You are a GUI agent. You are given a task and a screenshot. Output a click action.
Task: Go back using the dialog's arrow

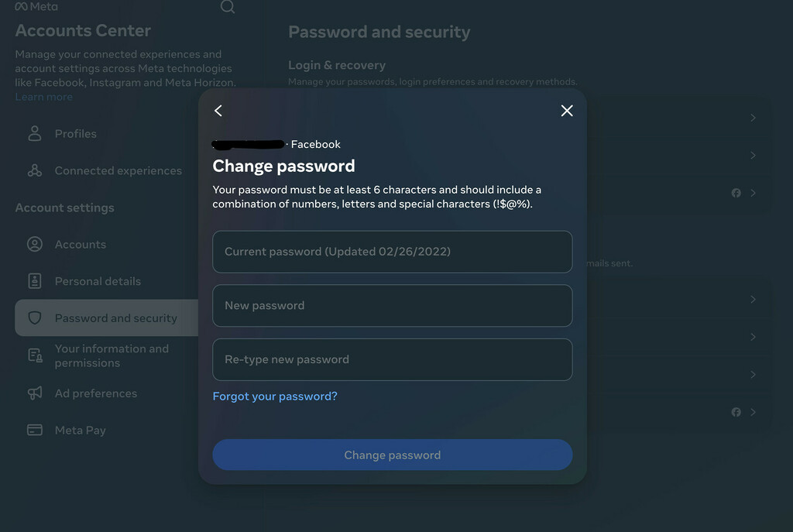tap(218, 111)
